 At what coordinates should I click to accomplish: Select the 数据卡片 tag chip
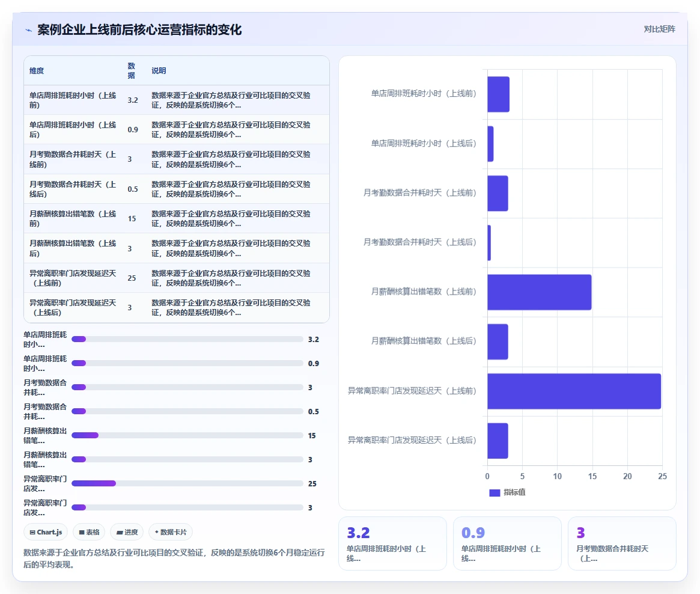click(171, 532)
